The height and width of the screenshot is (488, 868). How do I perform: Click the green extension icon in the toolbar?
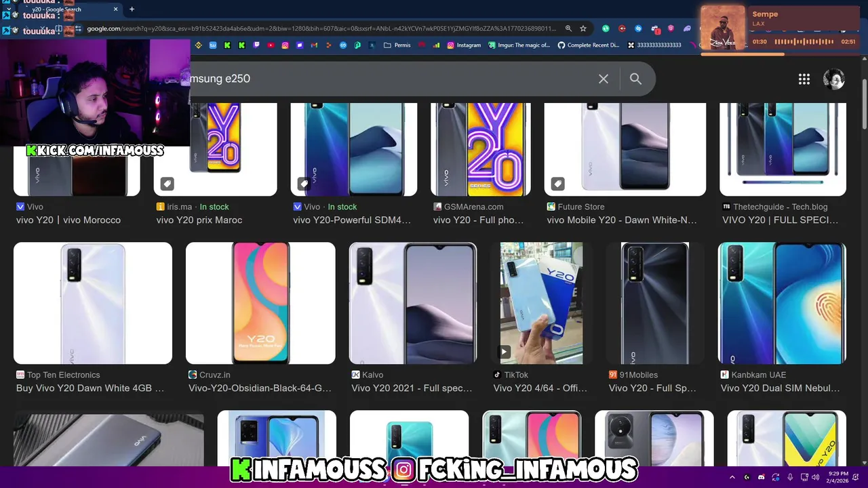(606, 28)
